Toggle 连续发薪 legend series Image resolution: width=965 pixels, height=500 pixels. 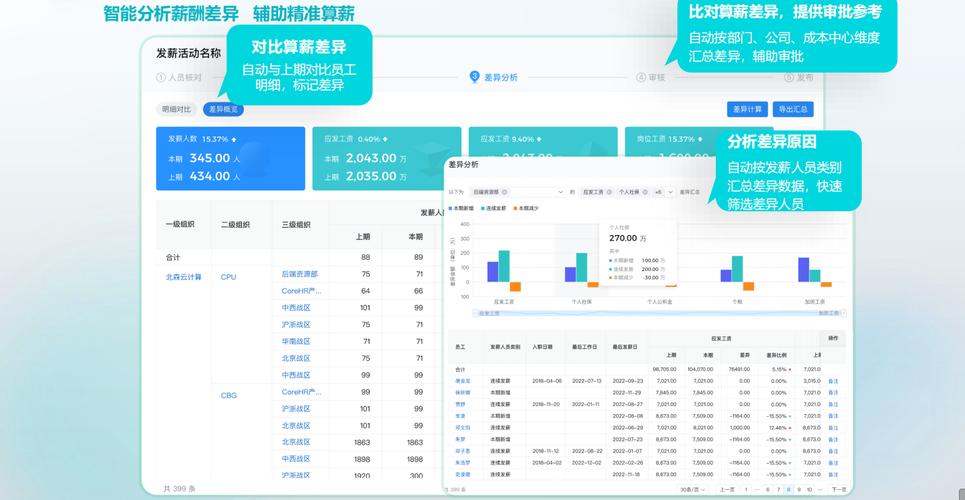[x=494, y=209]
